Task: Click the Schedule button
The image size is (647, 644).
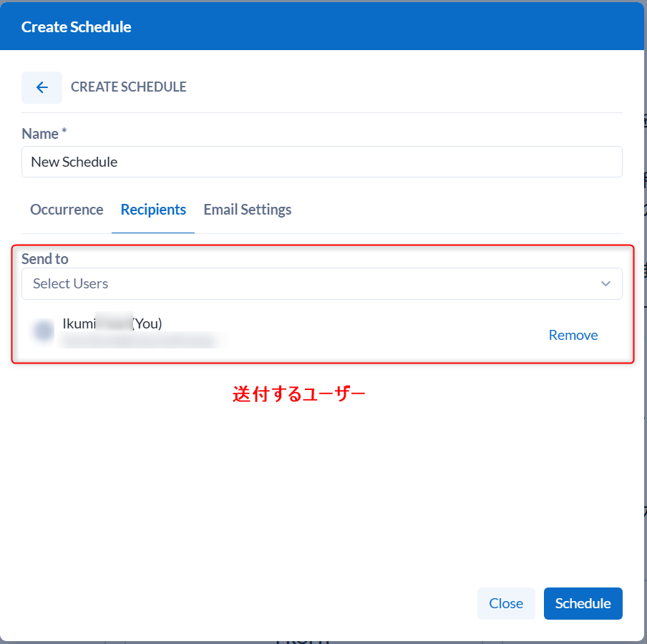Action: pos(583,603)
